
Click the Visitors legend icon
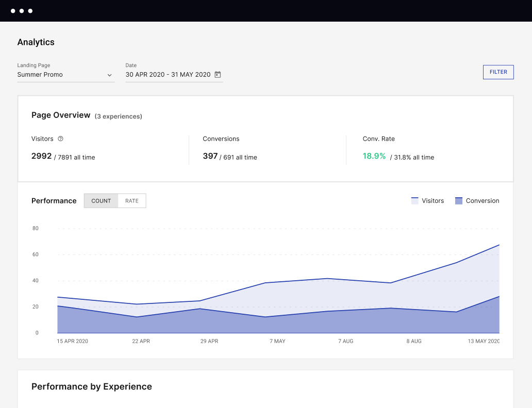[x=416, y=200]
